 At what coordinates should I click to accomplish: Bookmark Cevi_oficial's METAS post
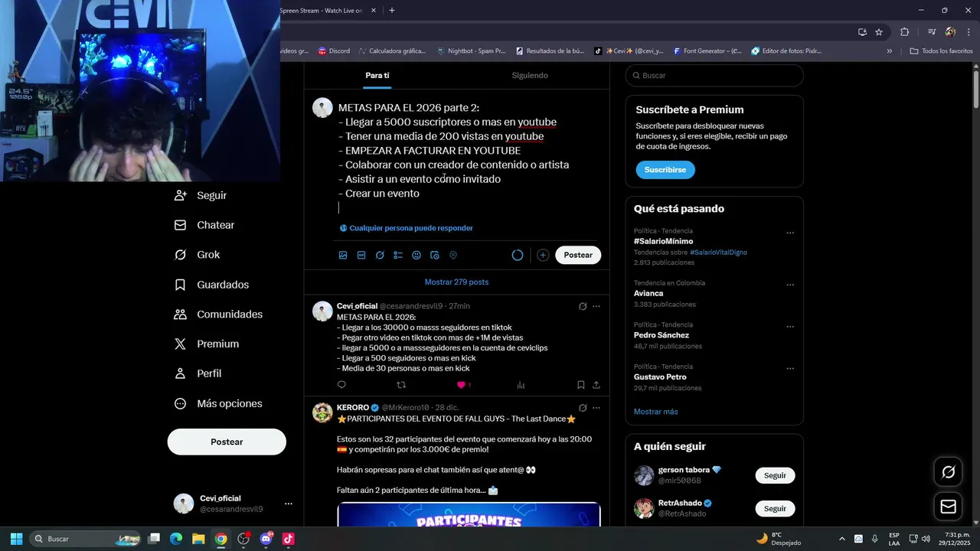tap(581, 385)
